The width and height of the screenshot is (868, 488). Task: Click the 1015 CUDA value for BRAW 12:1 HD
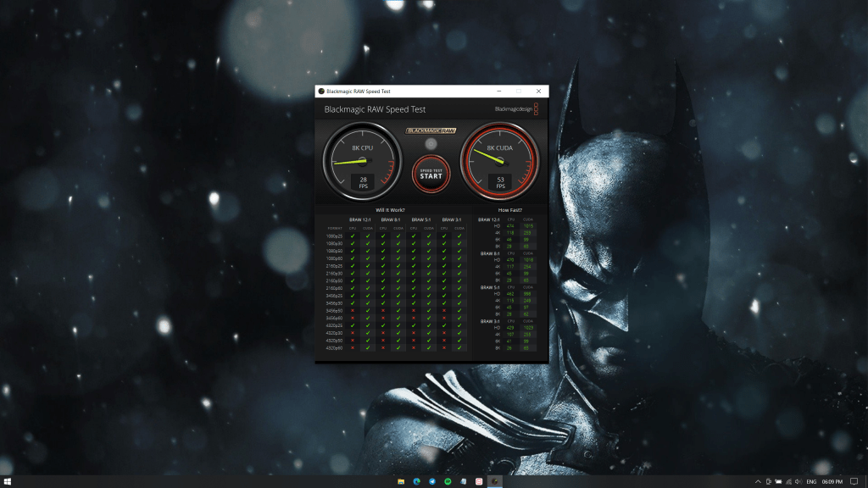(x=527, y=225)
